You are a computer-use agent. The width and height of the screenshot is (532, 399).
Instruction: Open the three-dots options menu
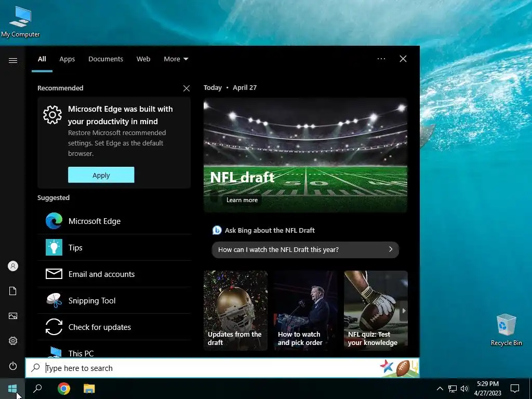pyautogui.click(x=381, y=59)
